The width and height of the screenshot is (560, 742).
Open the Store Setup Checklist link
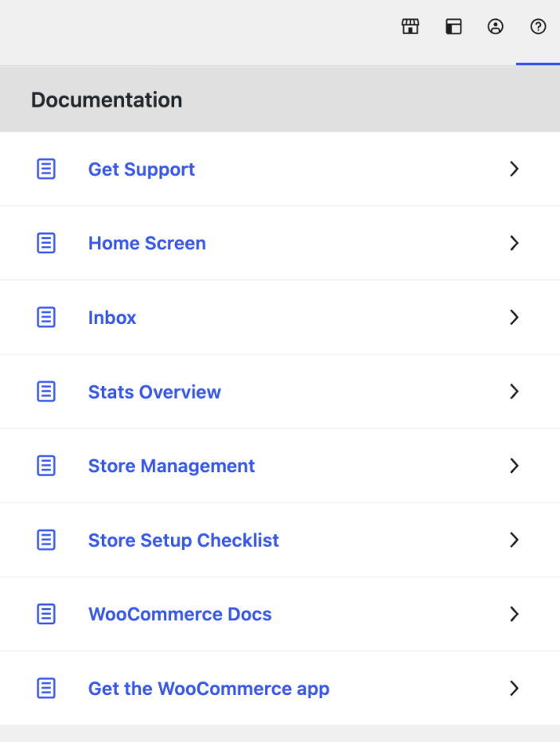(x=184, y=541)
